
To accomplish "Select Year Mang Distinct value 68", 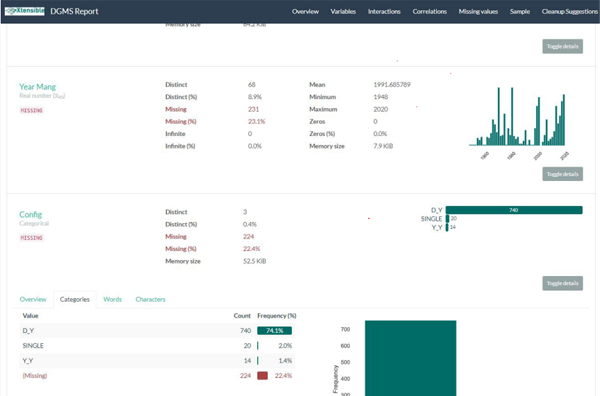I will coord(251,85).
